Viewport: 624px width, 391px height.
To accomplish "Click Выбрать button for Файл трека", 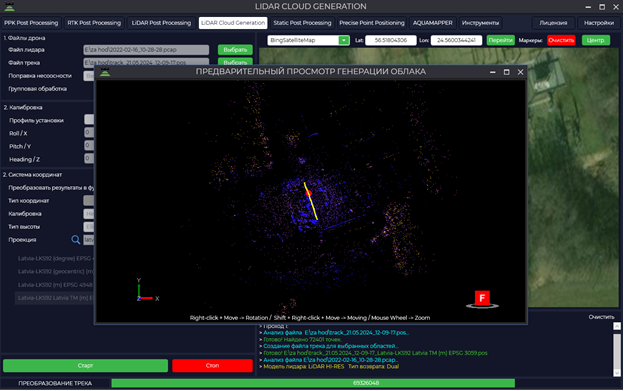I will click(x=235, y=62).
